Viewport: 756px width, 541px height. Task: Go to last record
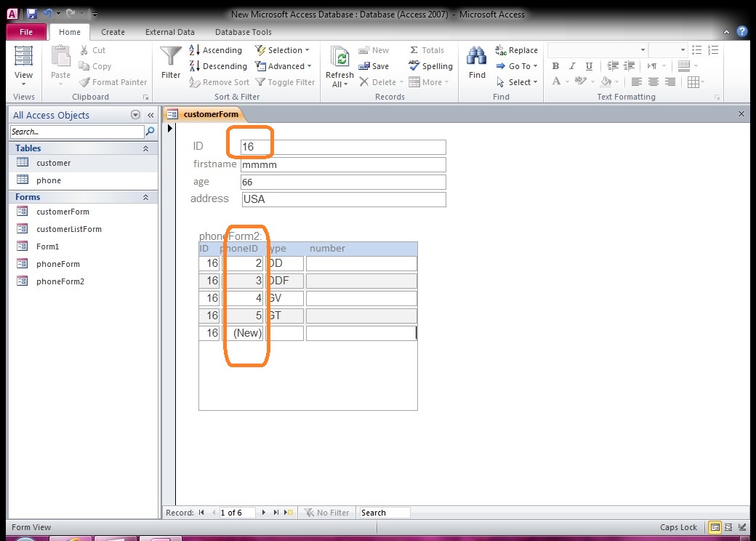click(x=276, y=513)
